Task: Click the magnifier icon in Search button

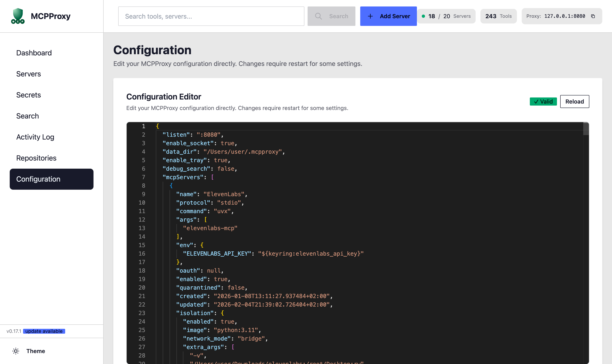Action: coord(318,16)
